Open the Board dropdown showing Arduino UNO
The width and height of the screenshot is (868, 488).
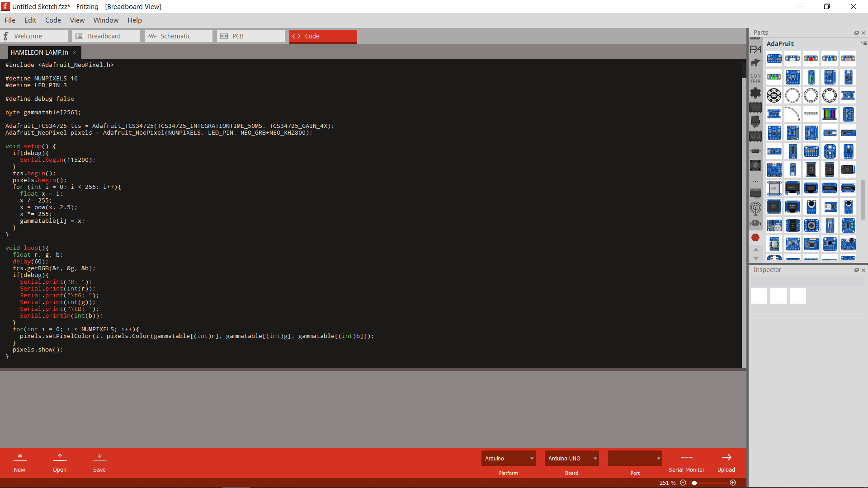(x=572, y=458)
